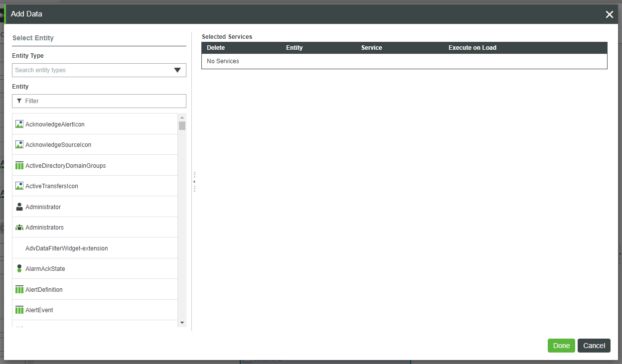Click the ActiveTransfersIcon image icon
The width and height of the screenshot is (622, 364).
click(19, 186)
